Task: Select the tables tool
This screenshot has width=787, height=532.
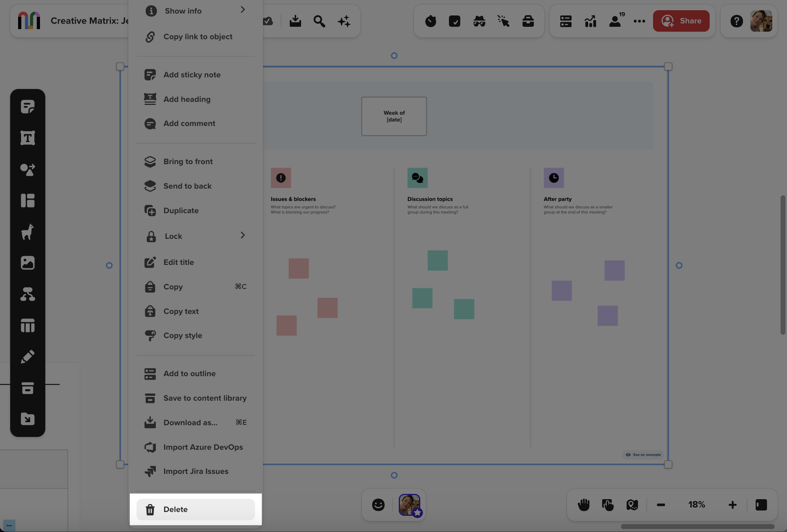Action: click(28, 325)
